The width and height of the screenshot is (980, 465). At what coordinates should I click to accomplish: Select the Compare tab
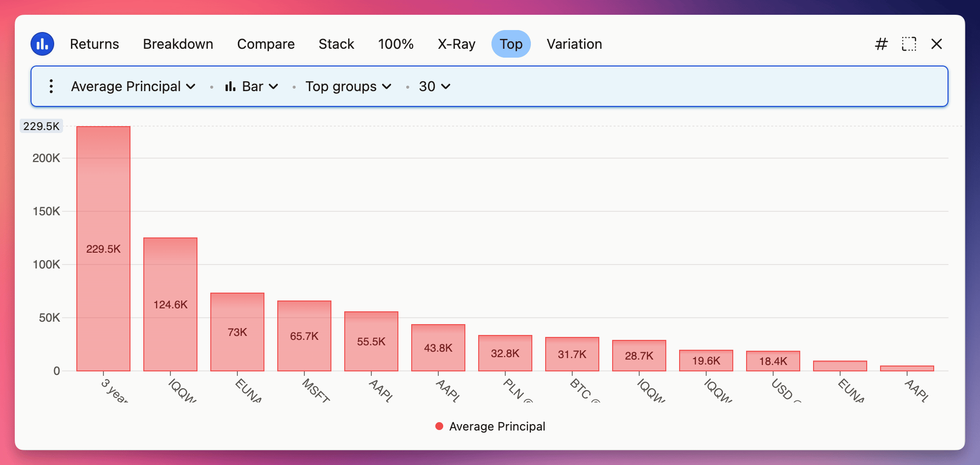[266, 44]
